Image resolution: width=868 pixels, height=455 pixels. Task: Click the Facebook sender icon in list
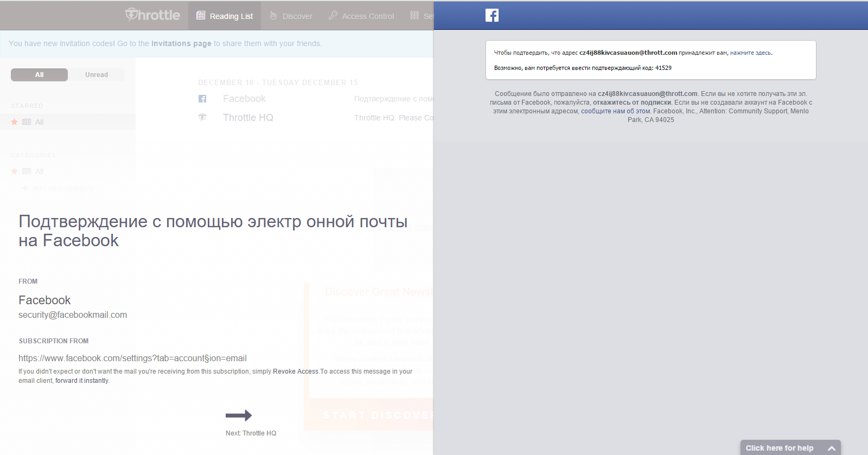click(x=202, y=99)
